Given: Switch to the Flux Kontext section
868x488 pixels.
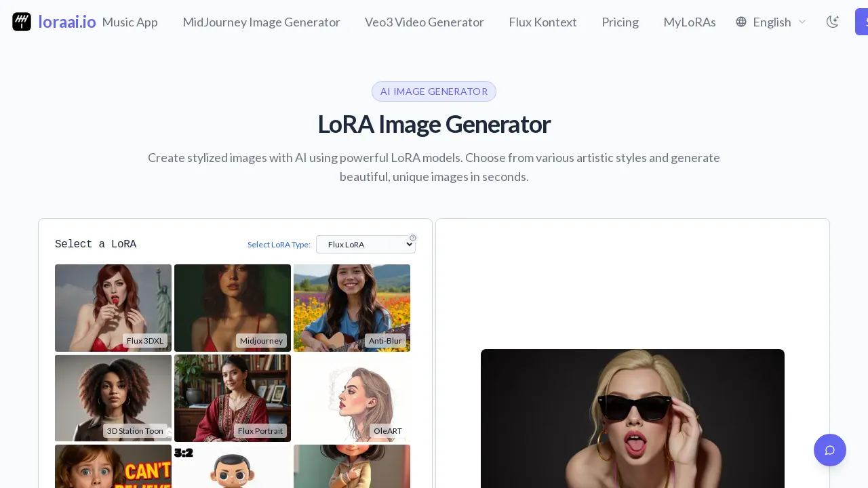Looking at the screenshot, I should click(542, 22).
